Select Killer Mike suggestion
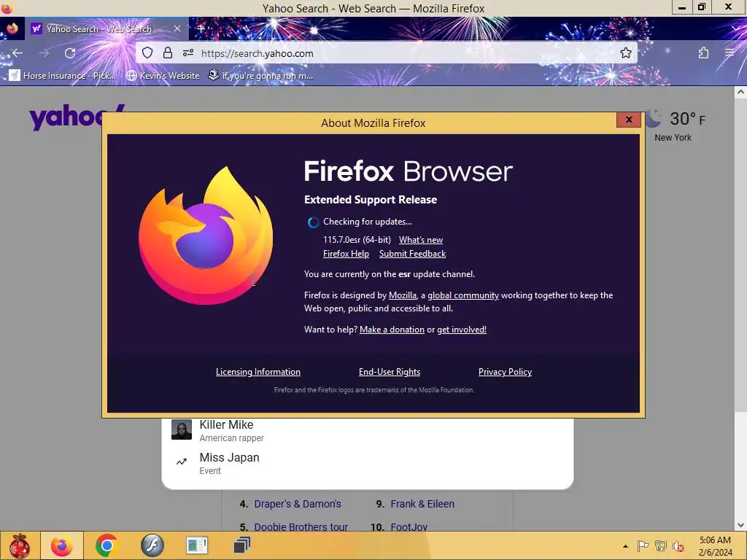This screenshot has width=747, height=560. [368, 430]
